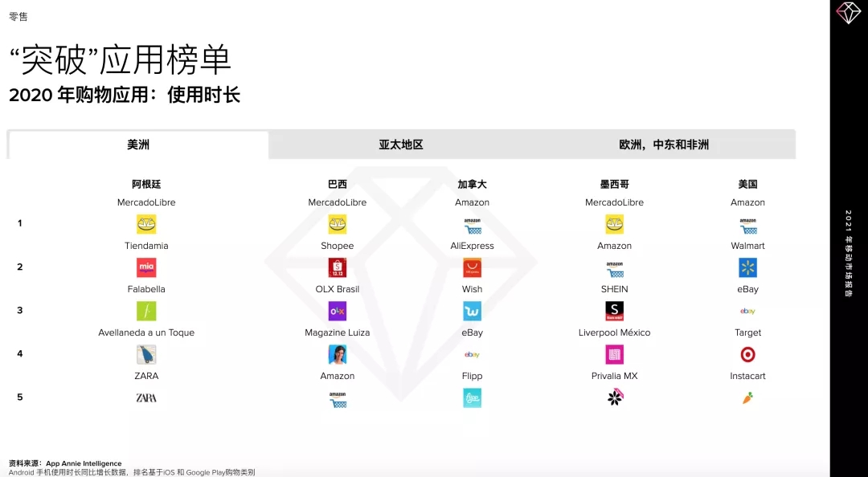Click the Tiendamia label
Image resolution: width=868 pixels, height=477 pixels.
146,246
